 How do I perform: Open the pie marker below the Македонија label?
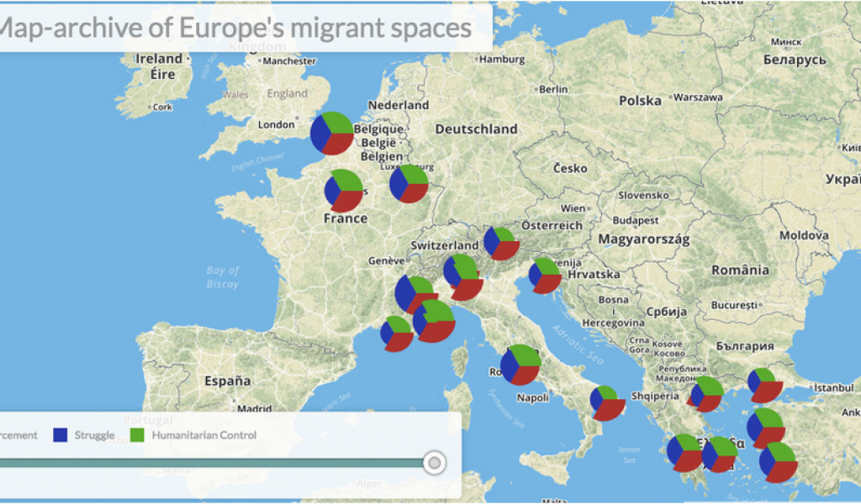click(705, 394)
